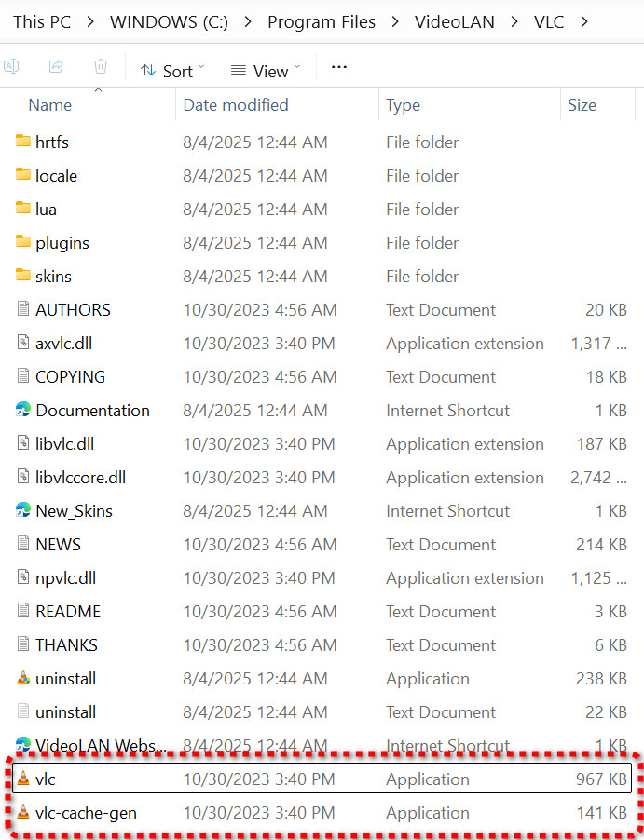This screenshot has width=644, height=840.
Task: Select the New_Skins file name
Action: pos(74,511)
